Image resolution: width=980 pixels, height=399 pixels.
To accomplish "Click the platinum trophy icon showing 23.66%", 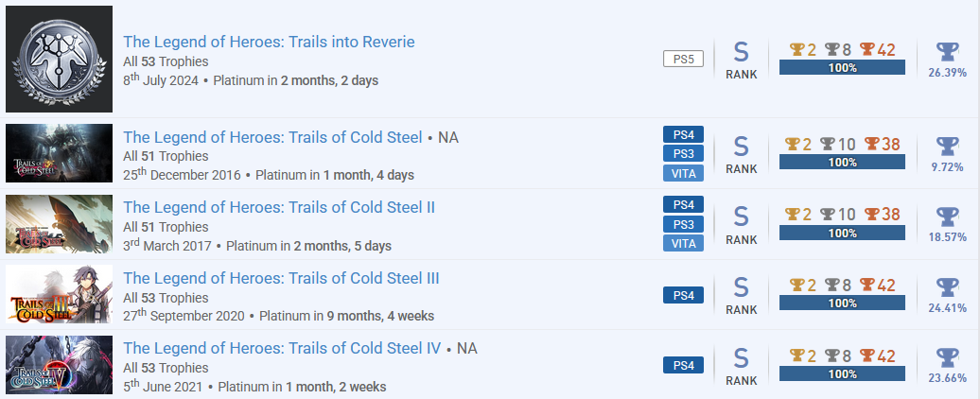I will [948, 357].
